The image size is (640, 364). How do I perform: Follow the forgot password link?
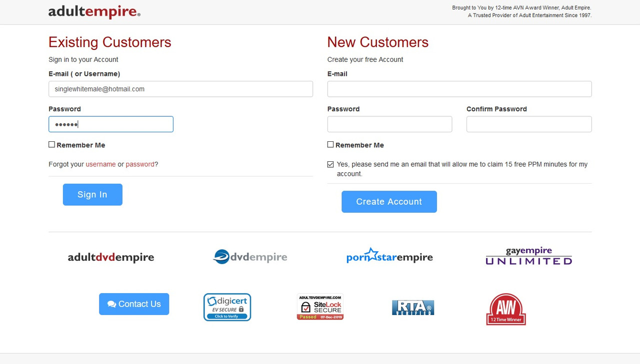click(140, 164)
